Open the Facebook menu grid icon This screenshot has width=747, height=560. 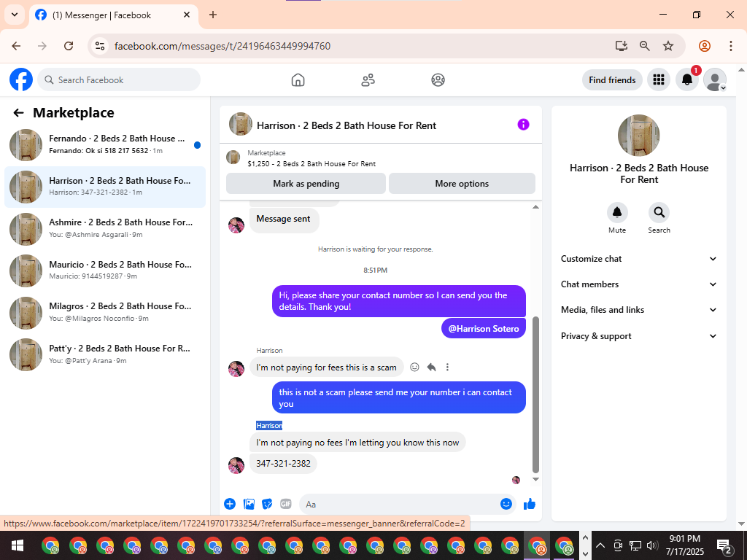coord(659,79)
